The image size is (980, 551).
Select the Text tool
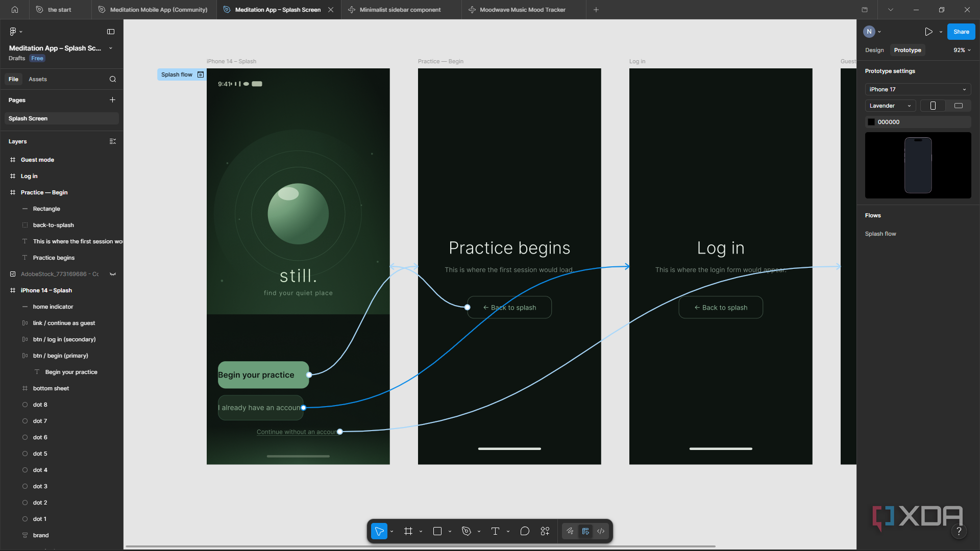click(495, 531)
